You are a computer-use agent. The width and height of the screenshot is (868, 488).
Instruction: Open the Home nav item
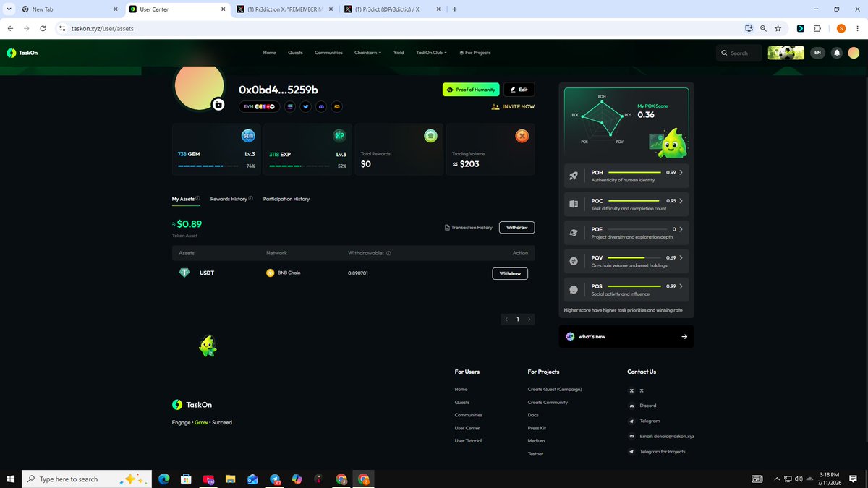269,53
